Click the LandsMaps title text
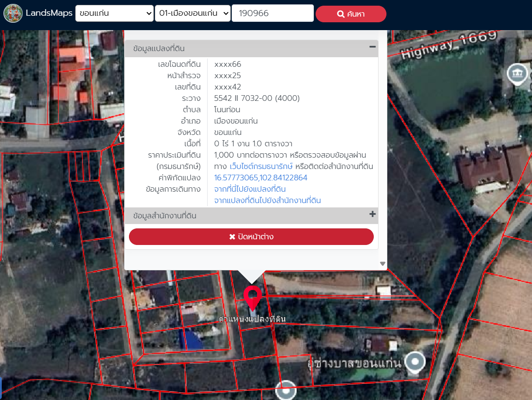This screenshot has height=400, width=532. tap(49, 13)
